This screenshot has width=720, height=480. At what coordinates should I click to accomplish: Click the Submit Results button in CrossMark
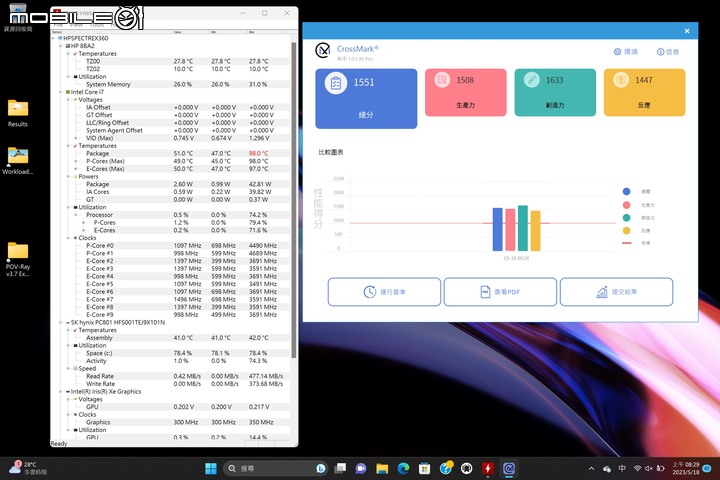coord(617,292)
